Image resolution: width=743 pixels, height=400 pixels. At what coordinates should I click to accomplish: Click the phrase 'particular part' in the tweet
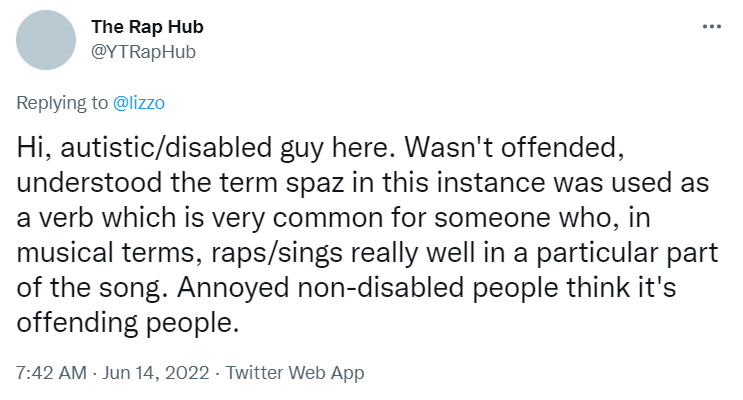point(627,253)
